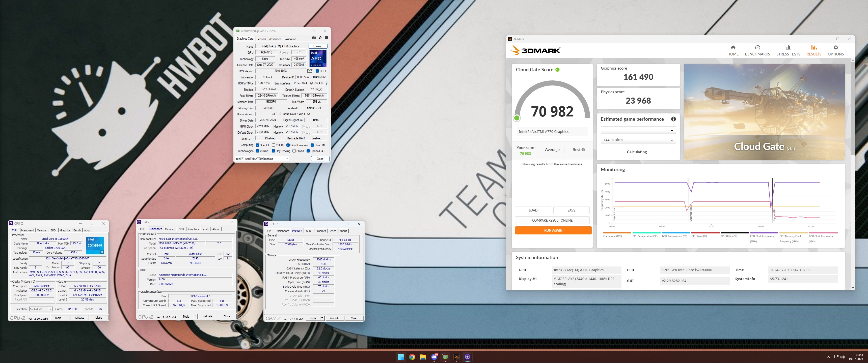Switch to the Sensors tab in GPU-Z
This screenshot has height=363, width=868.
(261, 39)
